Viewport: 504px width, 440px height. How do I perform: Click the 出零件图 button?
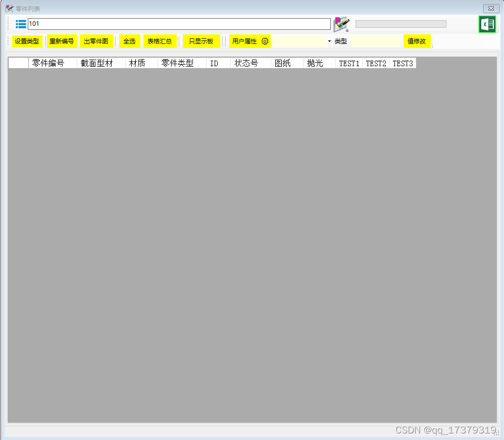click(96, 41)
